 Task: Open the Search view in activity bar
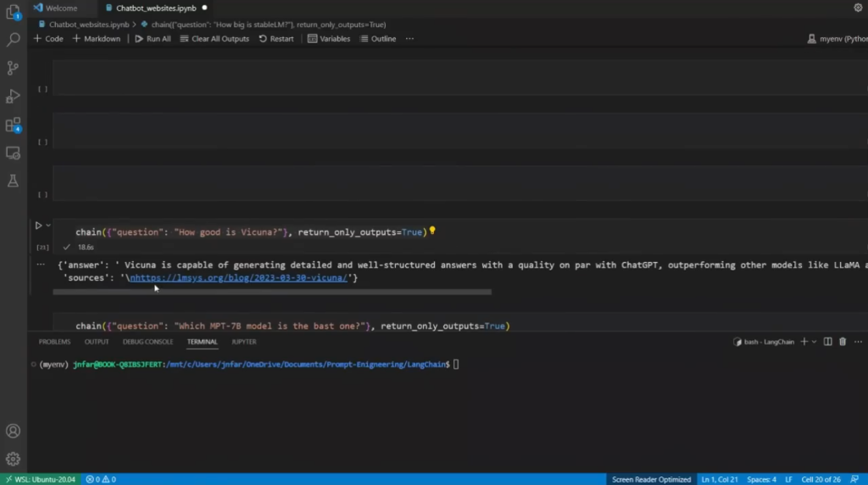point(13,40)
